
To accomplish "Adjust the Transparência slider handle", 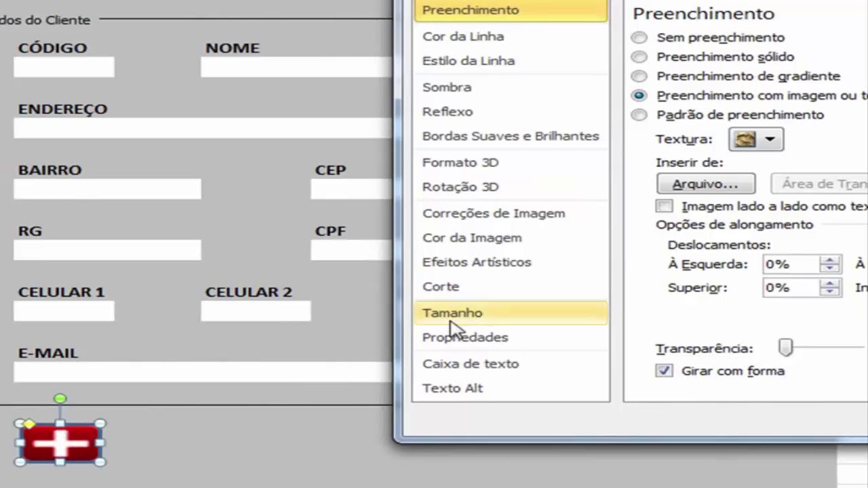I will tap(785, 348).
